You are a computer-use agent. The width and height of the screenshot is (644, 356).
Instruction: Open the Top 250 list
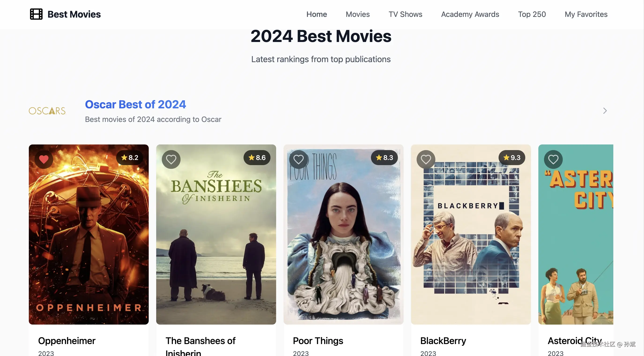[532, 14]
